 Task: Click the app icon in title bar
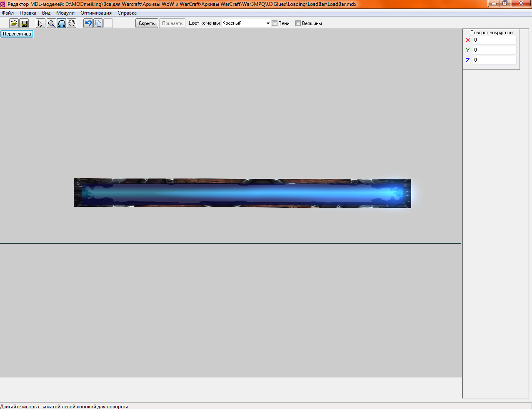(3, 4)
